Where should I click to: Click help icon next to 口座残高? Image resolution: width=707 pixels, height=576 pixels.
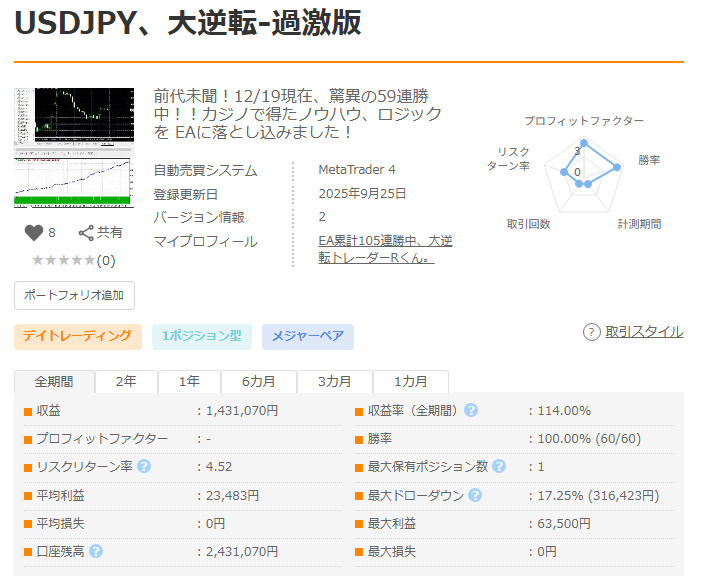pos(96,551)
